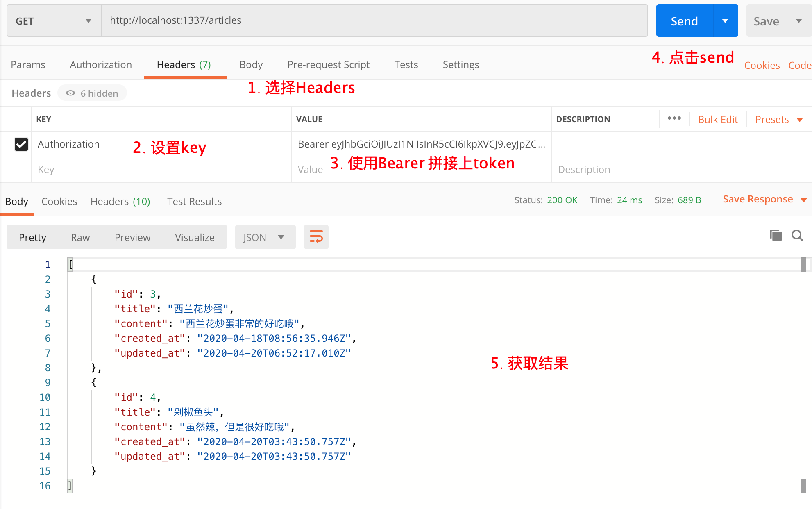Click the Visualize response icon
812x509 pixels.
[194, 238]
